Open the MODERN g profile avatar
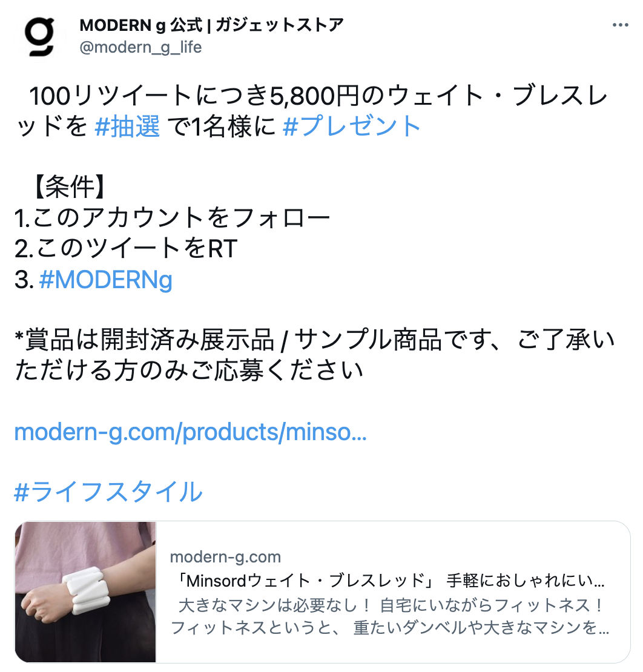 (39, 36)
